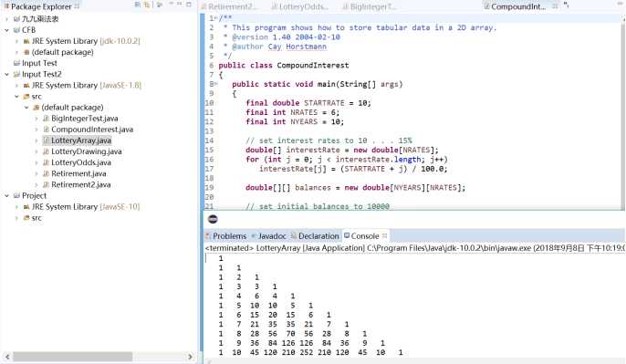Collapse the Project node

click(x=6, y=195)
